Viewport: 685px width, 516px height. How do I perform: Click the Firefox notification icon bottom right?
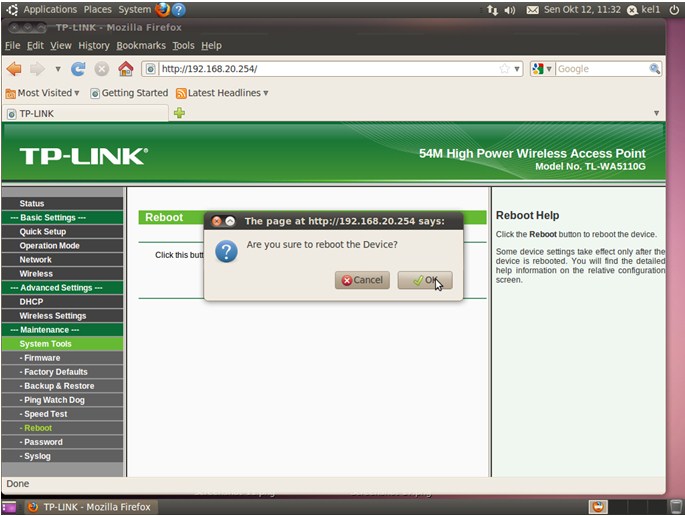click(598, 507)
